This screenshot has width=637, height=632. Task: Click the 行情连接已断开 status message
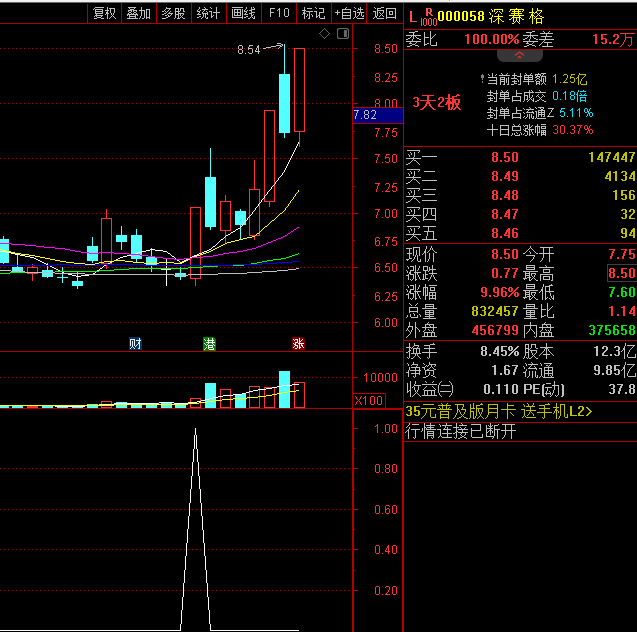[x=461, y=431]
